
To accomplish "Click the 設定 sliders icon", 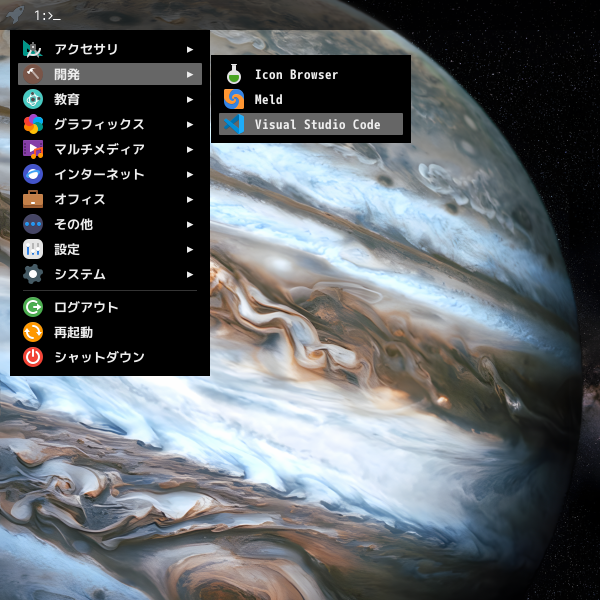I will point(33,249).
